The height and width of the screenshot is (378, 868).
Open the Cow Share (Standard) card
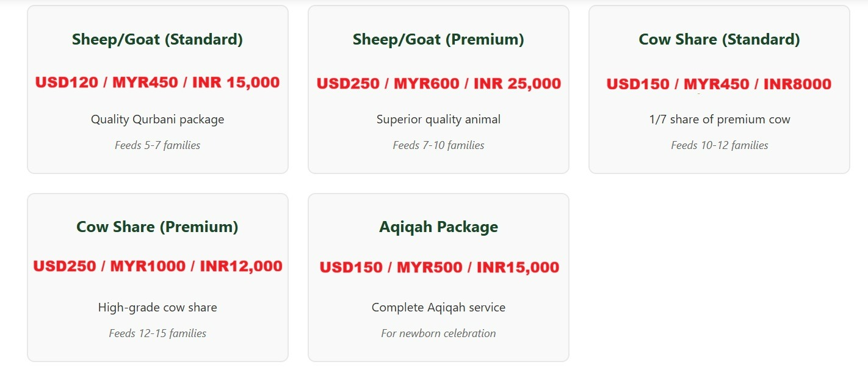pos(719,90)
